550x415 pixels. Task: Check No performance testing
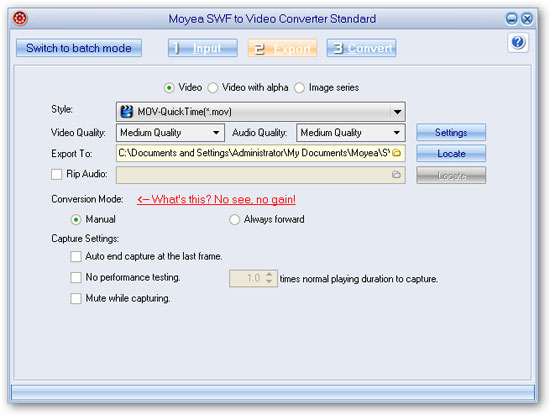coord(76,277)
